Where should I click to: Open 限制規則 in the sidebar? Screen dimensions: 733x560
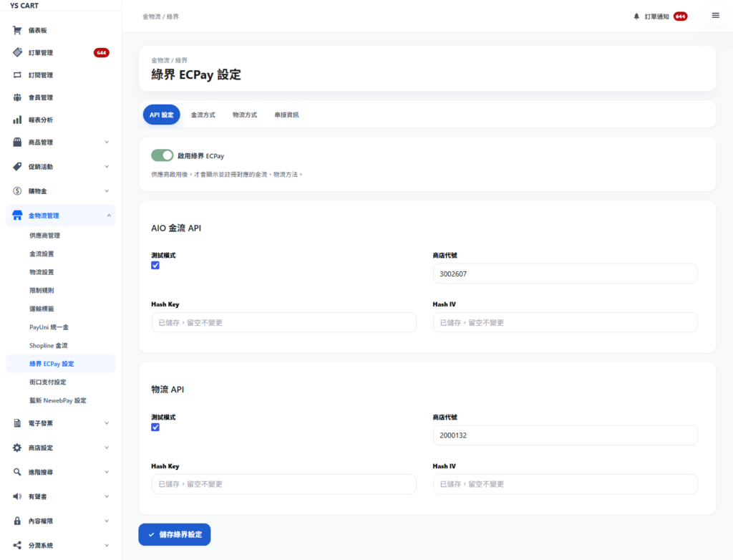[x=42, y=290]
